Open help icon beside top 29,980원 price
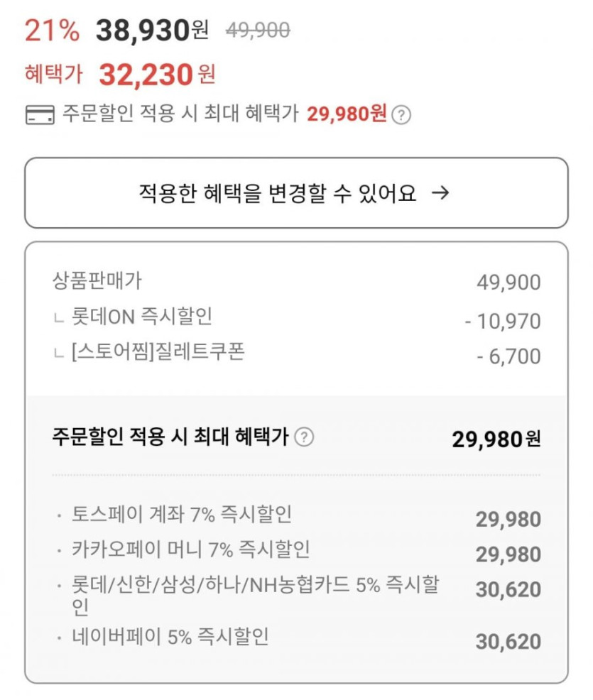The height and width of the screenshot is (700, 593). (x=401, y=115)
